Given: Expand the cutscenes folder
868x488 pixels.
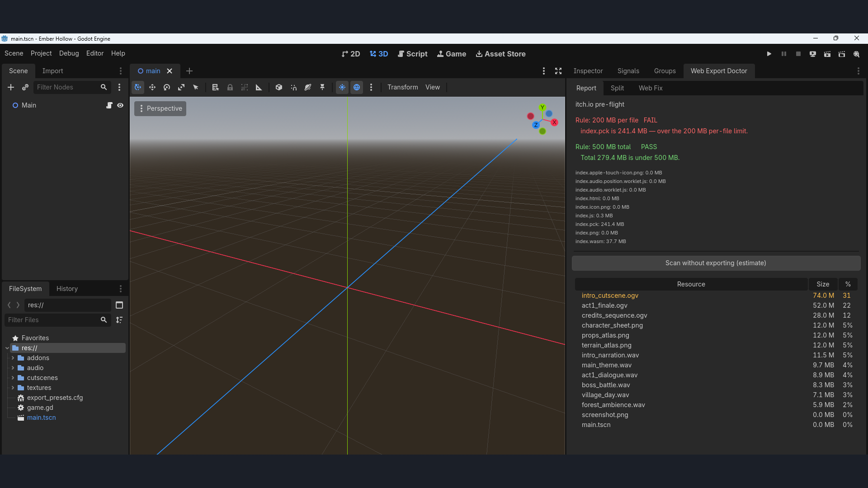Looking at the screenshot, I should click(13, 378).
